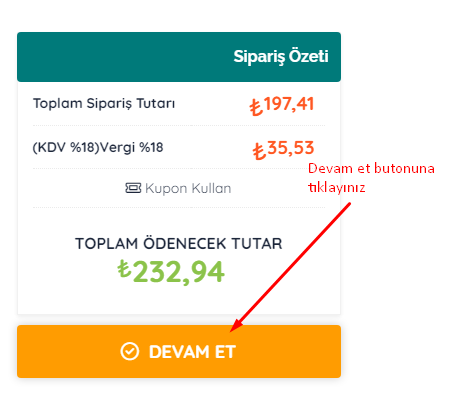The width and height of the screenshot is (460, 418).
Task: Click the green ₺232,94 total amount
Action: click(x=171, y=272)
